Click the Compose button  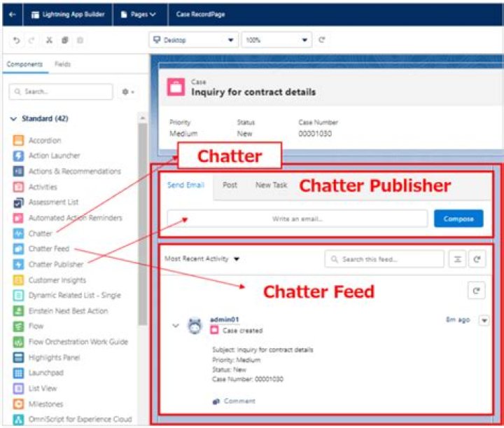[x=458, y=219]
